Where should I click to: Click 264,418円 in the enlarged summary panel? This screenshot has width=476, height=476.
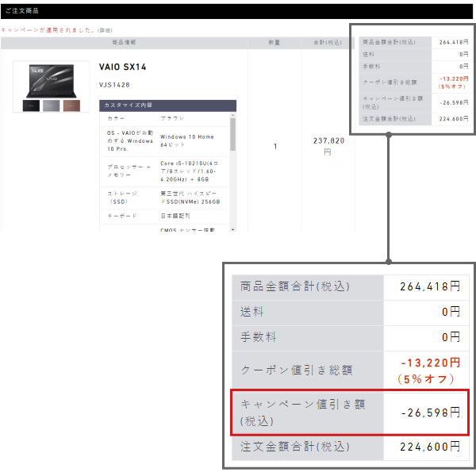pyautogui.click(x=430, y=286)
